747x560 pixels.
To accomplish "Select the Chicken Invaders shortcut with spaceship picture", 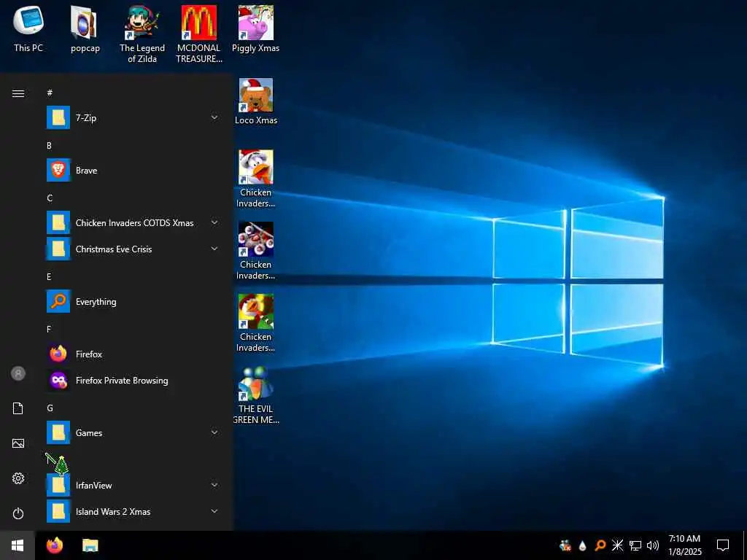I will coord(256,252).
